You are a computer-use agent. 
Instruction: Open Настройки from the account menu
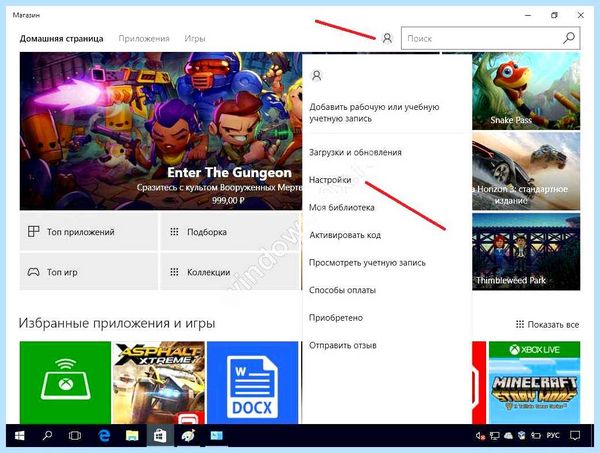330,180
